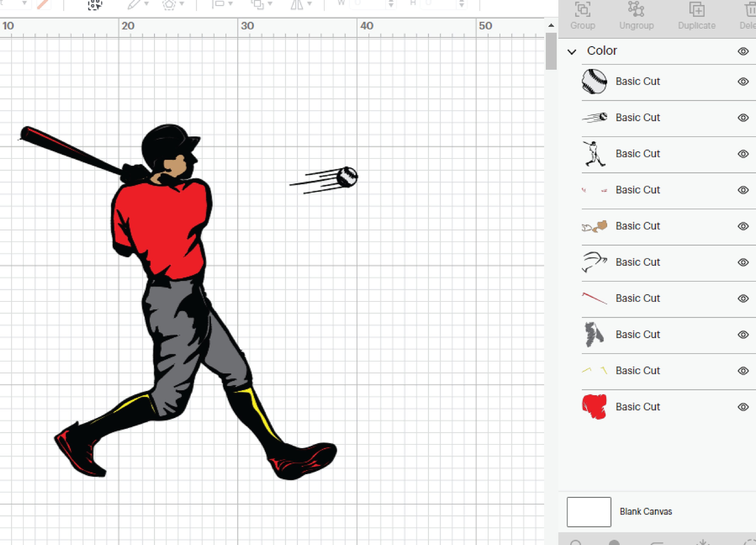
Task: Select the helmet line-art layer thumbnail
Action: 594,262
